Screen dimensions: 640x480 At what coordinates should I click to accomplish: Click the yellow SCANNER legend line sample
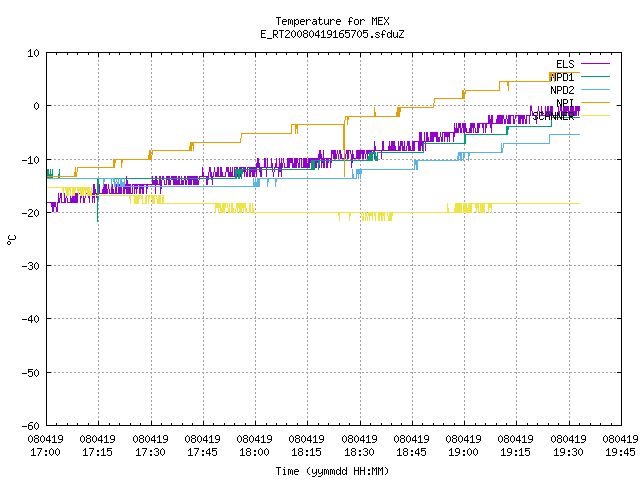click(595, 116)
